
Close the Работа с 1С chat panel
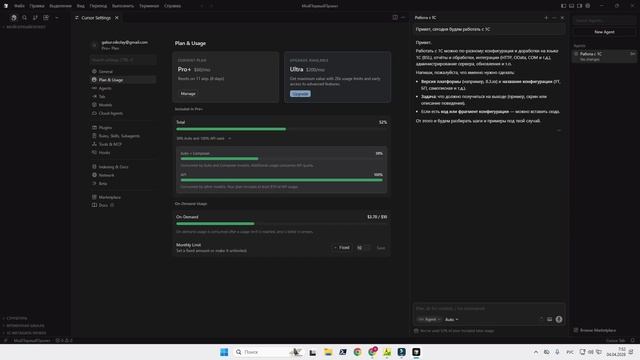[562, 18]
